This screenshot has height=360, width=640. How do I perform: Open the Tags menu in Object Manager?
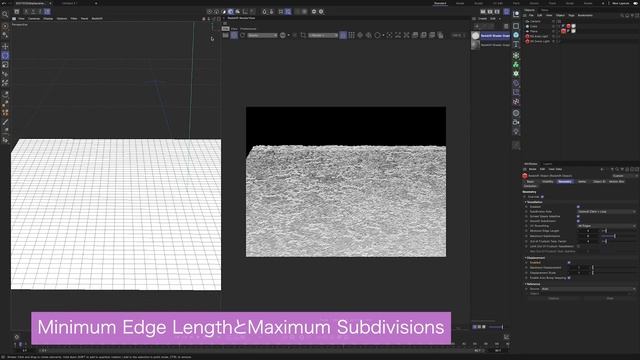point(571,16)
